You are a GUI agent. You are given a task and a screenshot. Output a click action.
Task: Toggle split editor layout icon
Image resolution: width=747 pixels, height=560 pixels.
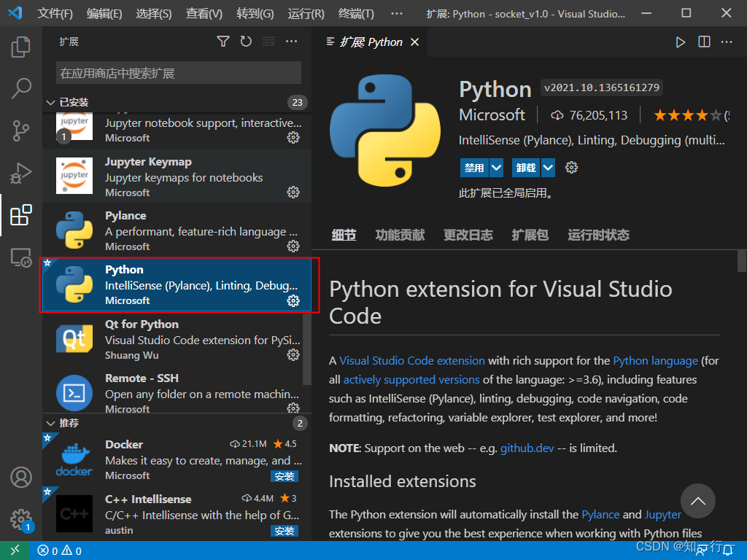704,42
